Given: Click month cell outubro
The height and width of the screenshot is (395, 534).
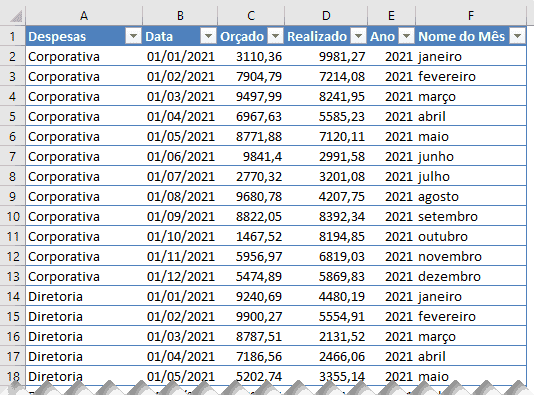Looking at the screenshot, I should tap(471, 236).
